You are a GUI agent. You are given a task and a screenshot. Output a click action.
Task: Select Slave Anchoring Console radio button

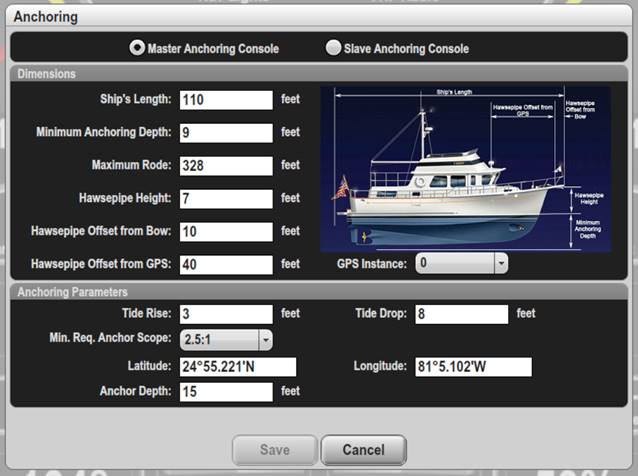(x=333, y=48)
